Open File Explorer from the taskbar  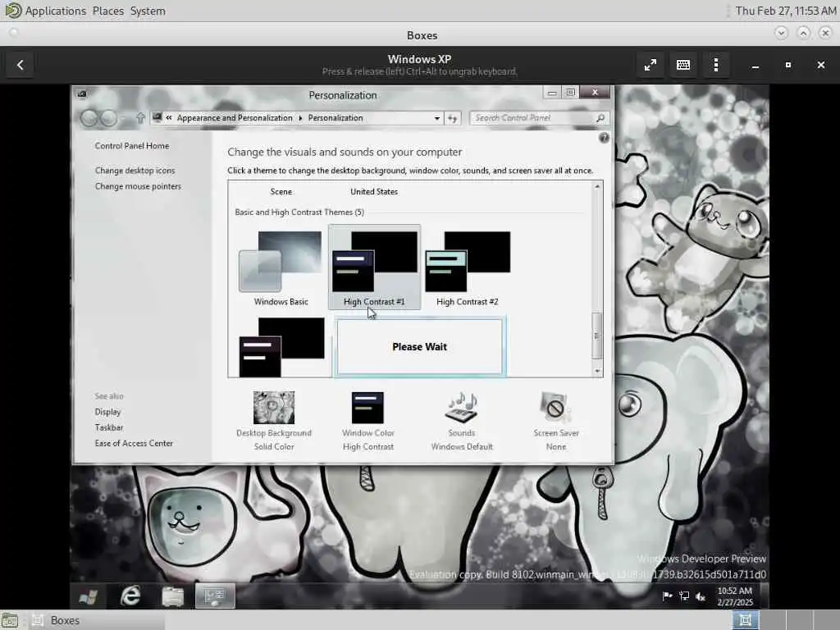click(x=172, y=596)
